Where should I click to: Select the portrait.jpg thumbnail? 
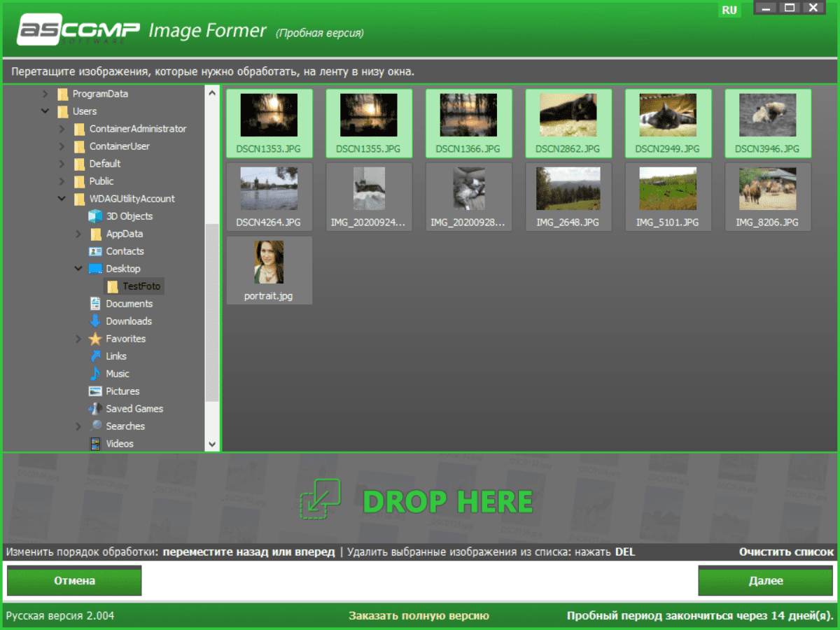pyautogui.click(x=269, y=270)
